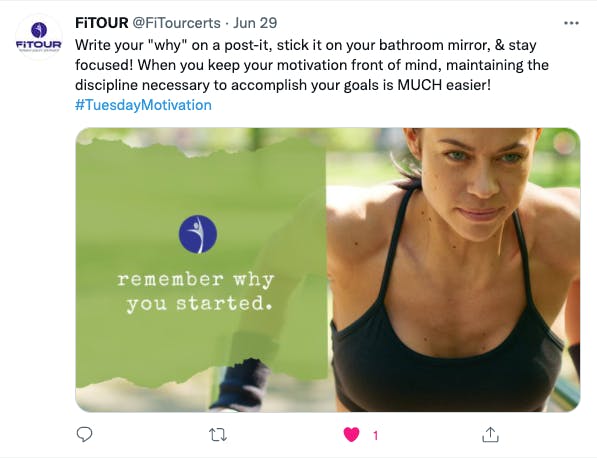Screen dimensions: 597x458
Task: Click the black ankle weight in image
Action: click(x=241, y=385)
